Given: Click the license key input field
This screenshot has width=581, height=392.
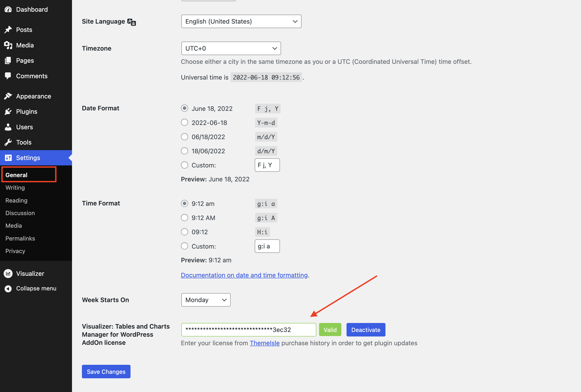Looking at the screenshot, I should 248,330.
